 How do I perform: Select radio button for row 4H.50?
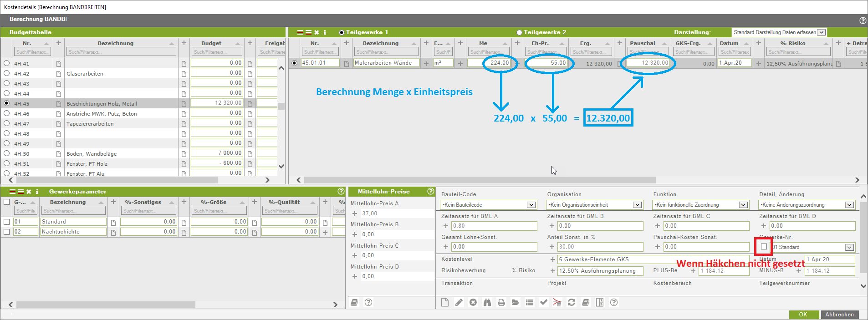(x=6, y=153)
